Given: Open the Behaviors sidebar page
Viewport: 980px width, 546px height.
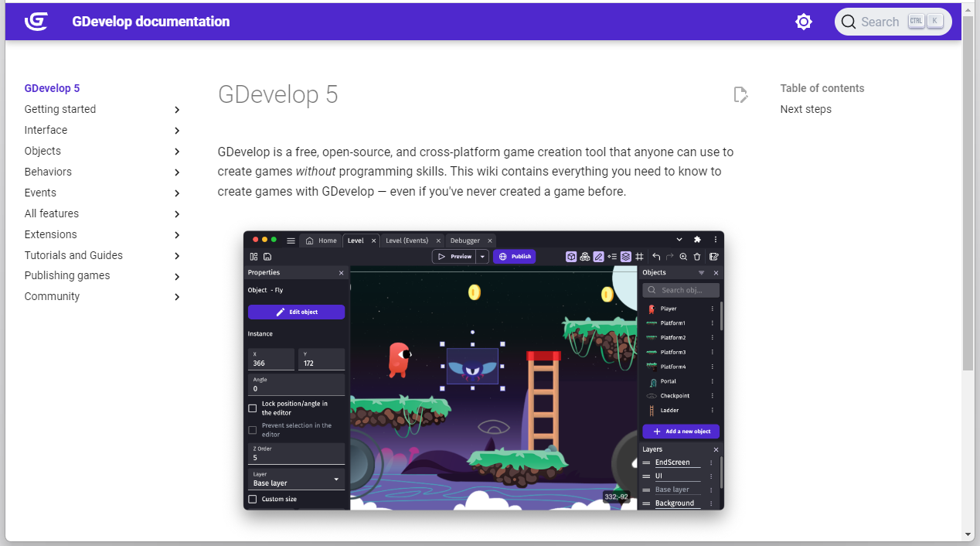Looking at the screenshot, I should click(x=48, y=172).
